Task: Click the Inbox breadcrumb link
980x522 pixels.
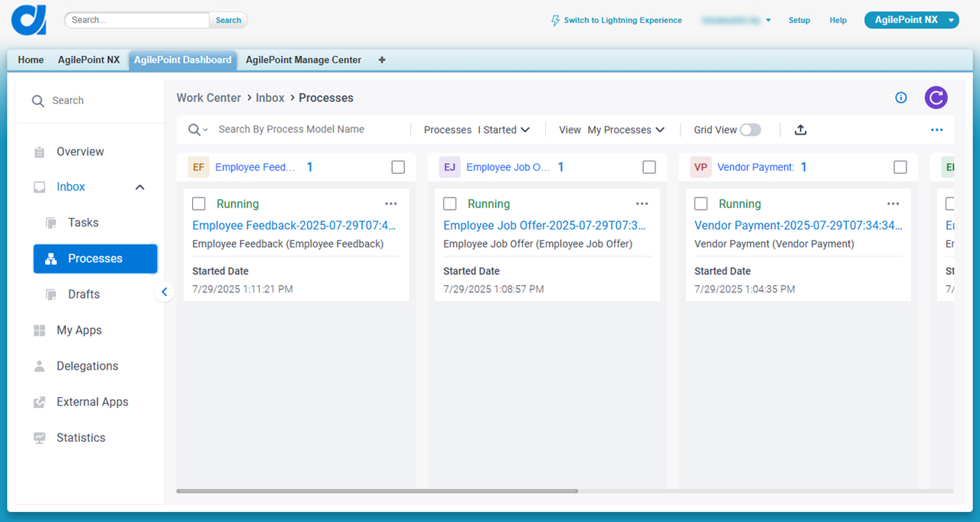Action: pyautogui.click(x=270, y=98)
